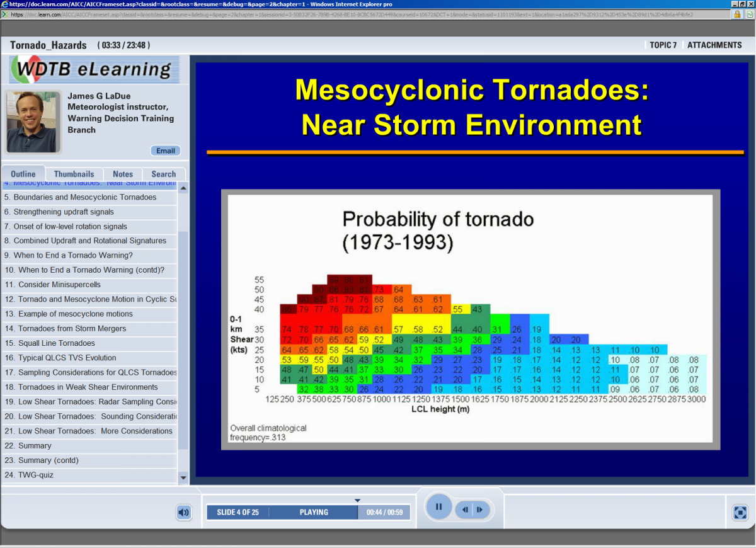
Task: Click the 03:33 / 23:48 elapsed time
Action: coord(123,45)
